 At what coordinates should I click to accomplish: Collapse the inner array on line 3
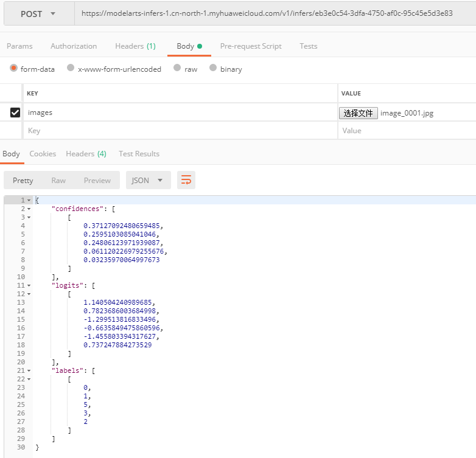pos(29,218)
